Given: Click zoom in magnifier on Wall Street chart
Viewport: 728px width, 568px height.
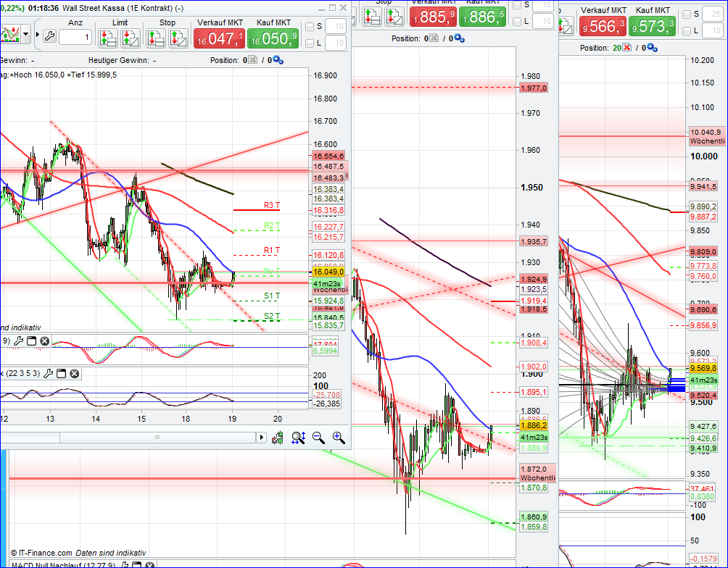Looking at the screenshot, I should (x=338, y=437).
